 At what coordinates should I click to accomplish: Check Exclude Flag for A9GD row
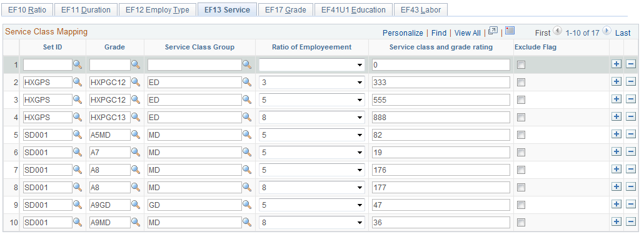click(x=521, y=205)
